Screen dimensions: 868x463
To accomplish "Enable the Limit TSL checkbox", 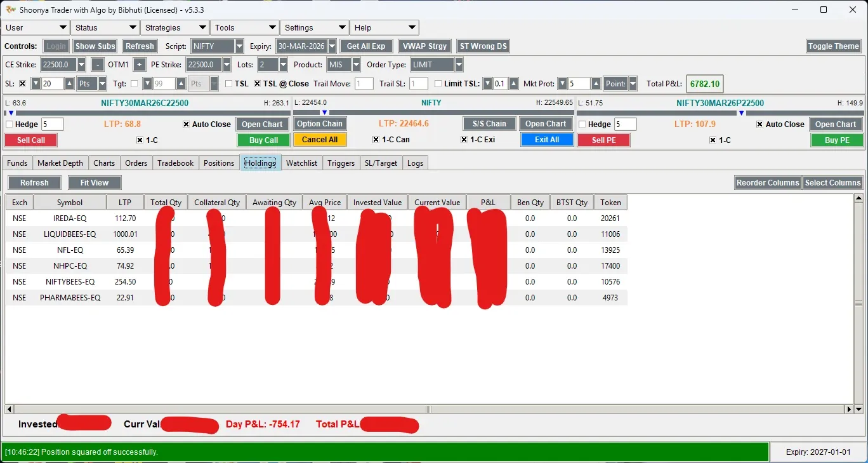I will [x=438, y=84].
